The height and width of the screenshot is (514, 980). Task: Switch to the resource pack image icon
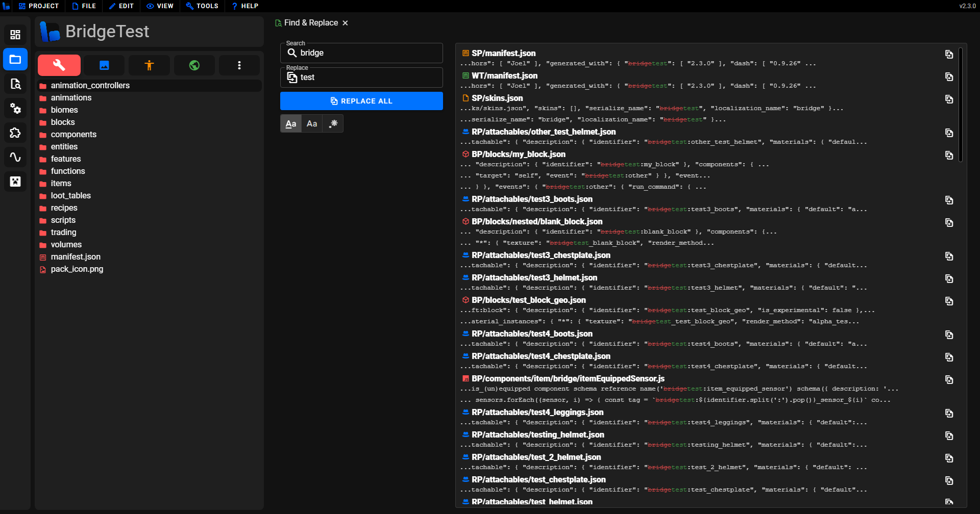click(104, 65)
